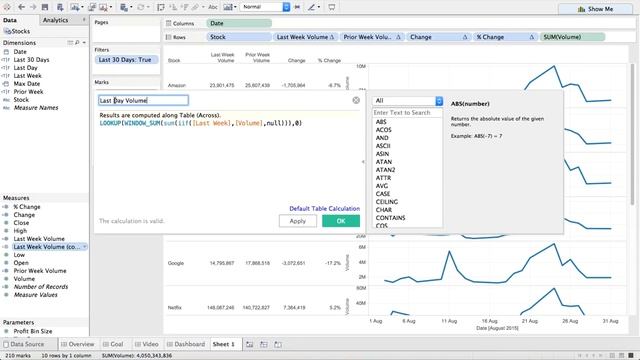Save workbook with the disk icon
This screenshot has width=640, height=360.
click(45, 7)
